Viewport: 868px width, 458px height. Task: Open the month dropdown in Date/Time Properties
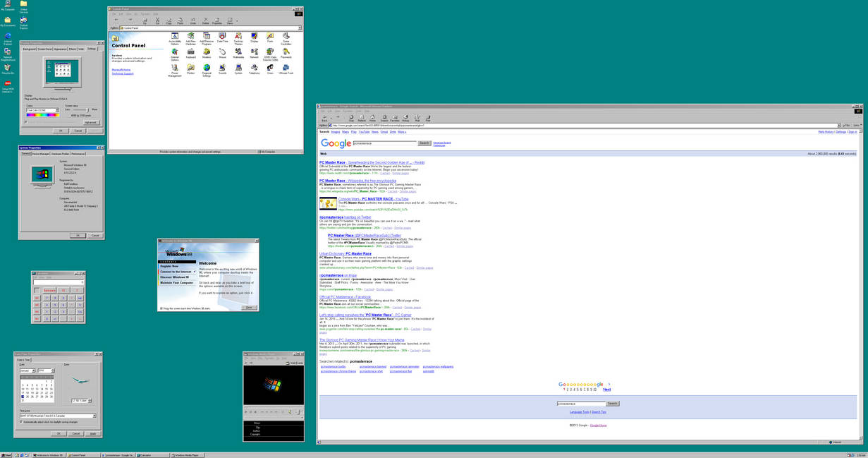(x=33, y=370)
